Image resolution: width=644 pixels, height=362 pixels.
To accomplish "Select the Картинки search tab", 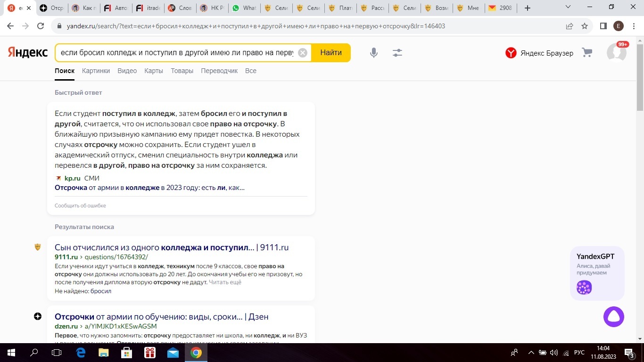I will tap(96, 71).
